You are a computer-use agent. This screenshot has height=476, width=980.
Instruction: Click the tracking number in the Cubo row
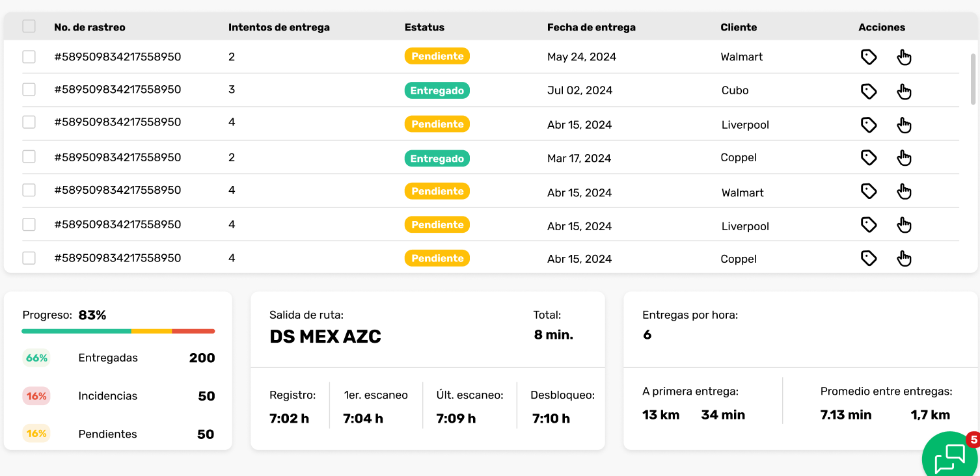[x=118, y=89]
